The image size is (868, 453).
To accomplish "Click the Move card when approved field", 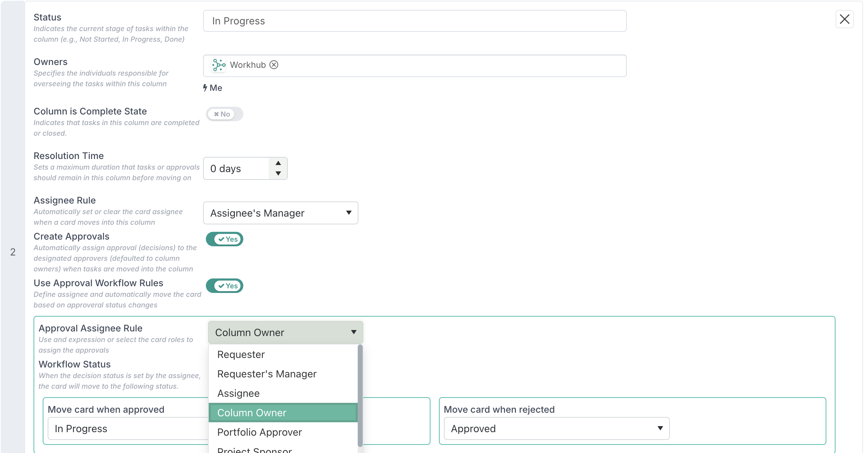I will (x=129, y=429).
